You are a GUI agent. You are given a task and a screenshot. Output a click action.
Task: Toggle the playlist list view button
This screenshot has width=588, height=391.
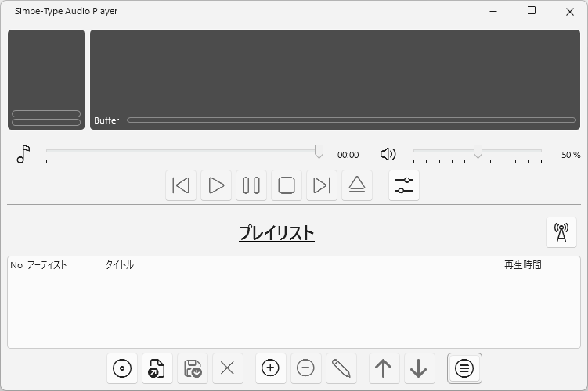464,368
